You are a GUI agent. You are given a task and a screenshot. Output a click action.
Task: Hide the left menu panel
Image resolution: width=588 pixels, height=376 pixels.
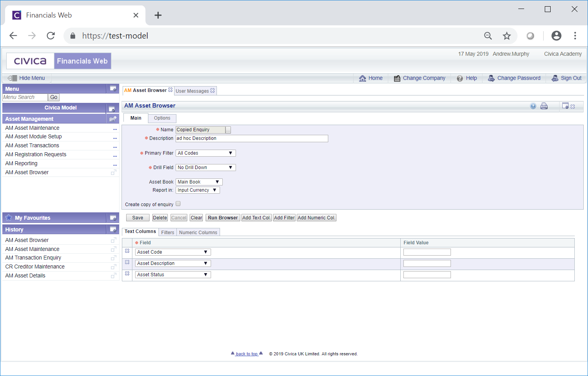pos(26,78)
